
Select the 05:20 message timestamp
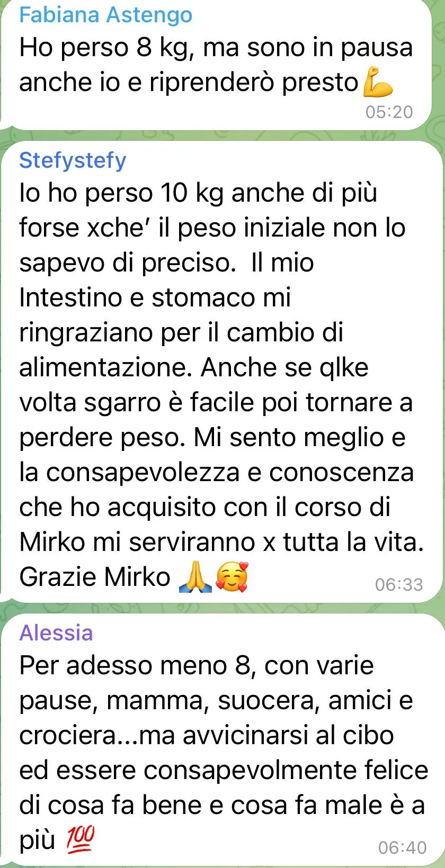(x=389, y=112)
